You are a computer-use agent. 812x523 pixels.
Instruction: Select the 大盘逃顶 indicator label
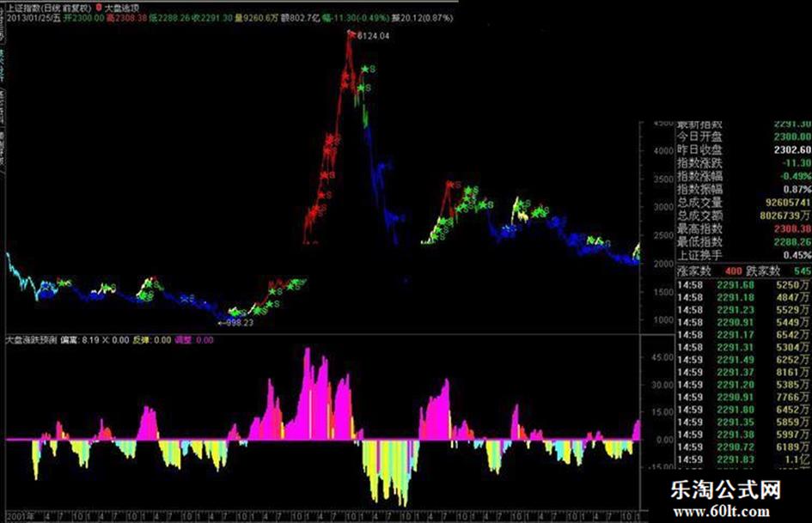pyautogui.click(x=122, y=9)
